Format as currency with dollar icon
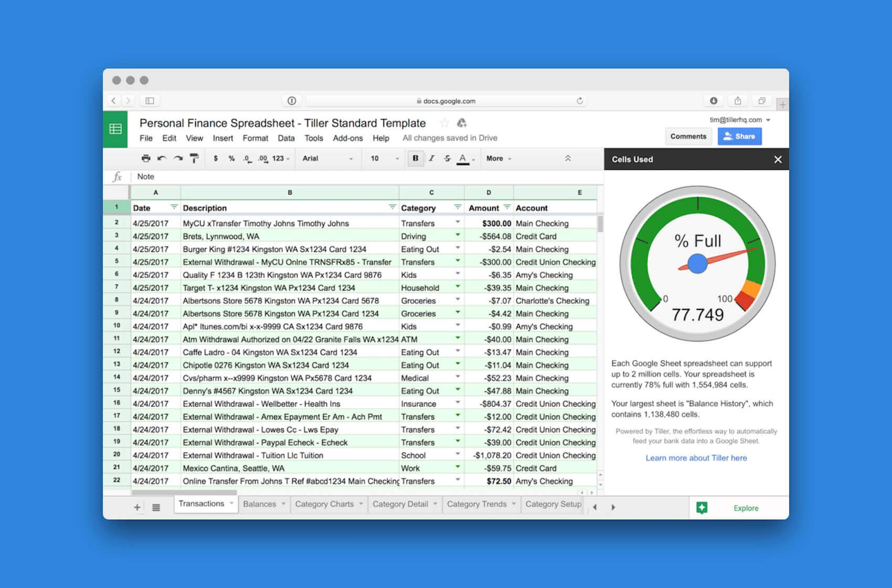The image size is (892, 588). [x=216, y=158]
